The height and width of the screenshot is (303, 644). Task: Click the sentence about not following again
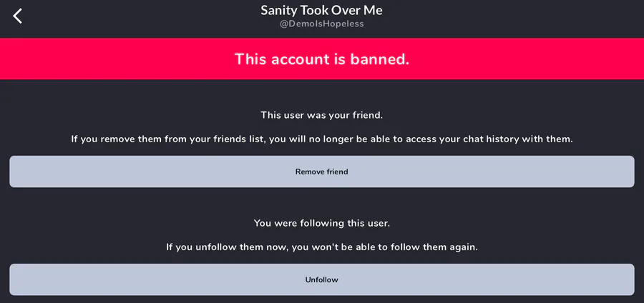pyautogui.click(x=321, y=247)
